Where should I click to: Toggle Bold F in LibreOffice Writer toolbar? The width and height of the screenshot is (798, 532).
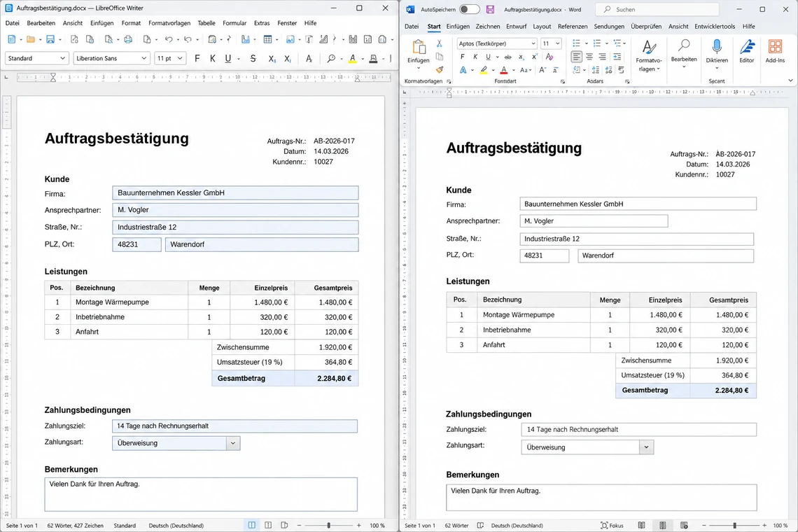[x=197, y=59]
